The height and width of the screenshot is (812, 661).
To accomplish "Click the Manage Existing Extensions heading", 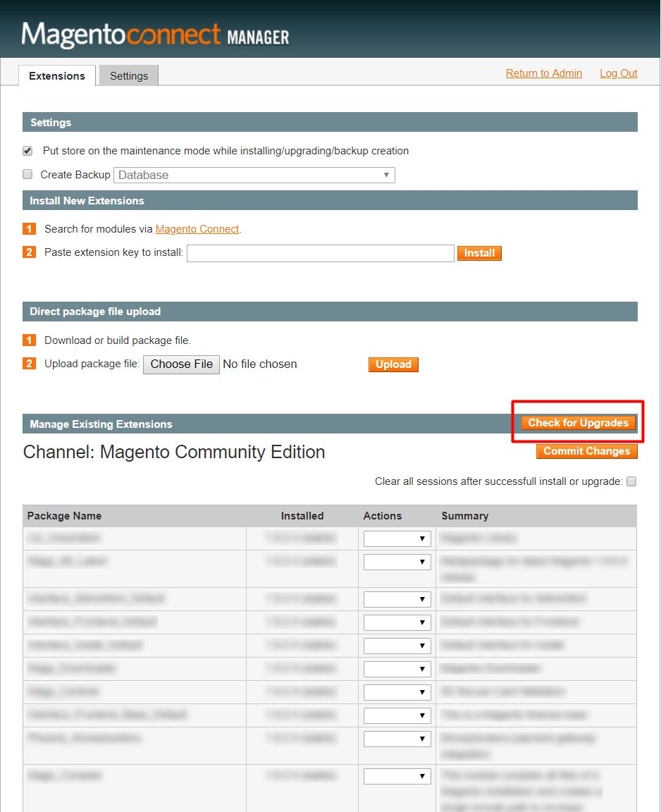I will [x=101, y=424].
